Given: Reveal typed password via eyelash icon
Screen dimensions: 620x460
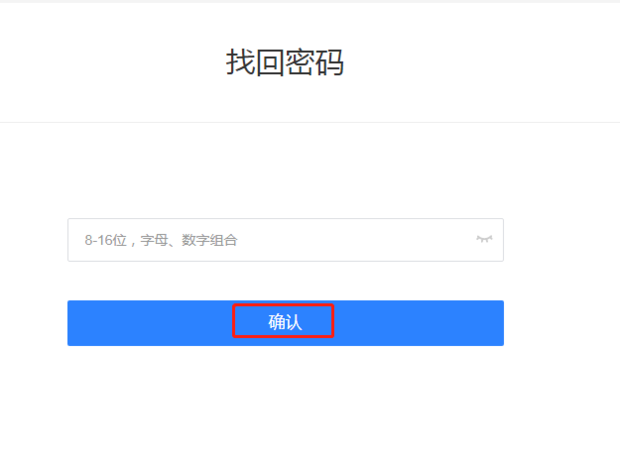Looking at the screenshot, I should coord(484,239).
